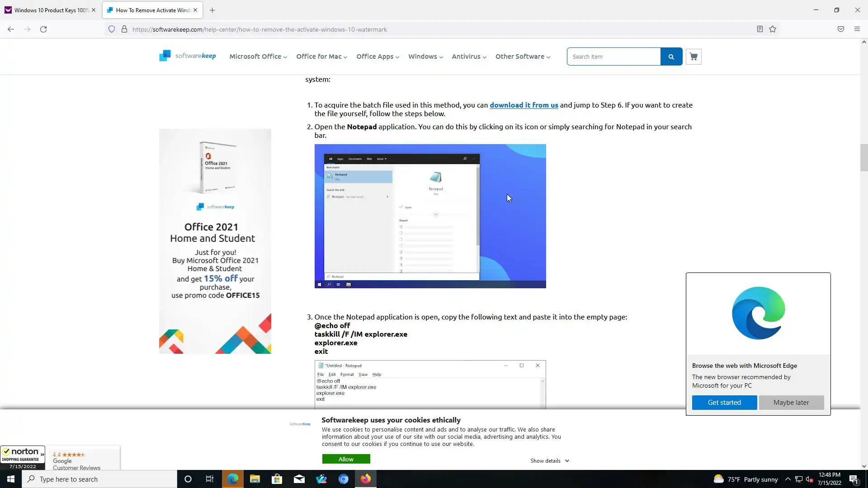Expand the Windows dropdown menu
Screen dimensions: 868x488
coord(425,56)
